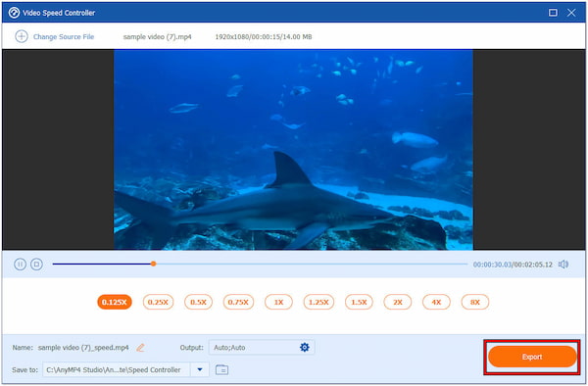Select the 0.25X speed option
This screenshot has height=386, width=588.
(158, 302)
